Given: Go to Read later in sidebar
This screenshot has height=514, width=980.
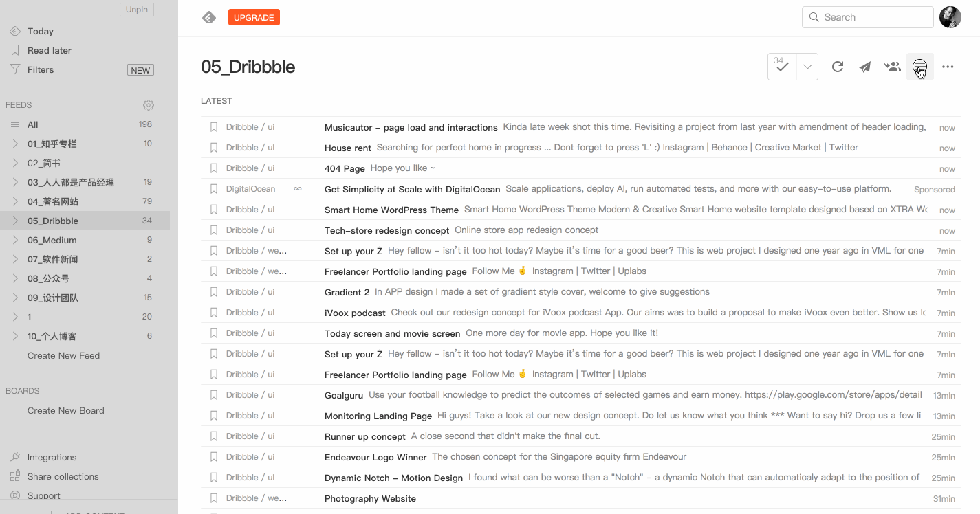Looking at the screenshot, I should (49, 50).
